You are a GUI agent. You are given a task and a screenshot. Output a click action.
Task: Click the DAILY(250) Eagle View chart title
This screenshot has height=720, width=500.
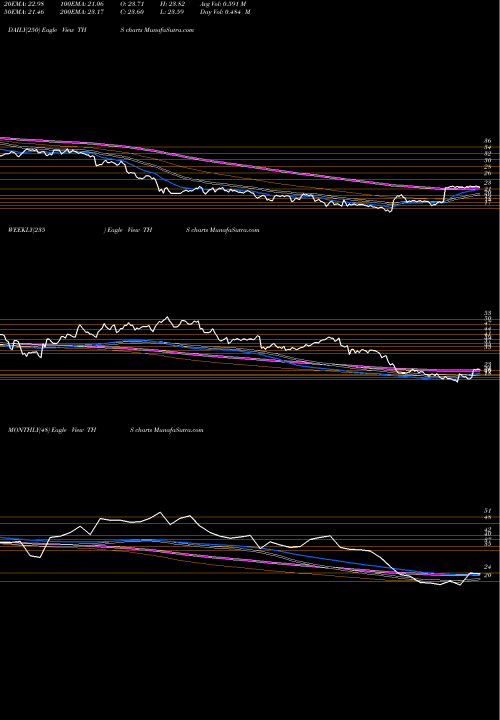point(47,30)
